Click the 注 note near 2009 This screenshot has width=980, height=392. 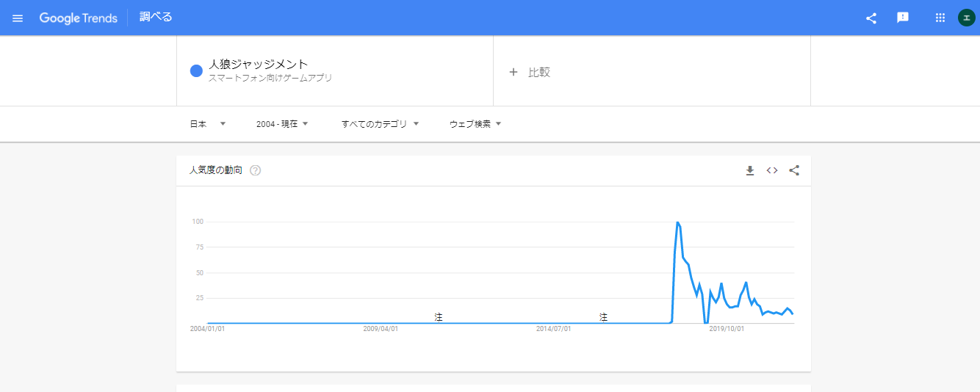(439, 317)
